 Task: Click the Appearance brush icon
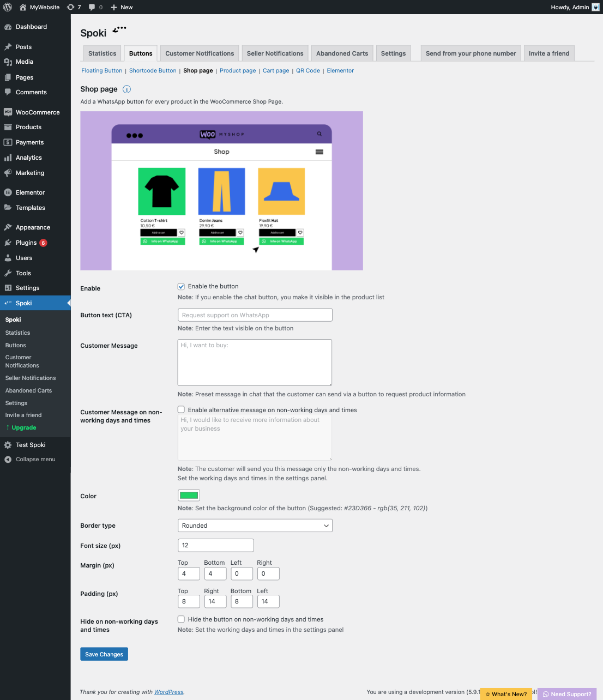coord(8,227)
